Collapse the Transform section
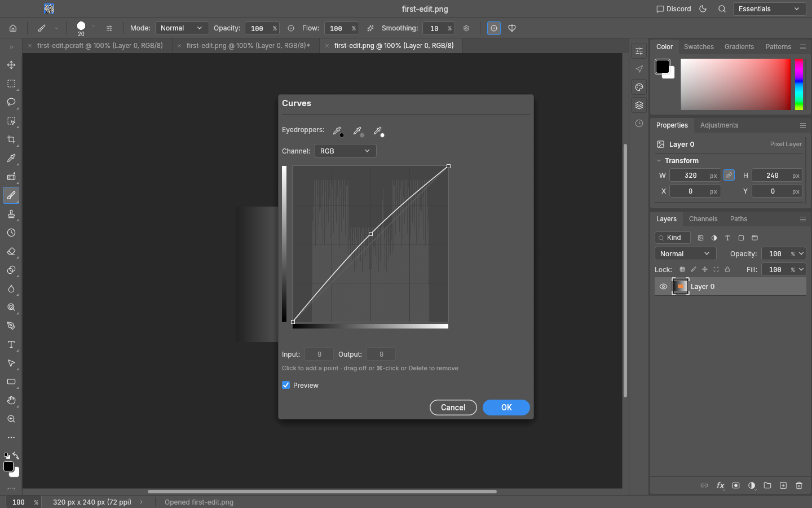 [659, 161]
